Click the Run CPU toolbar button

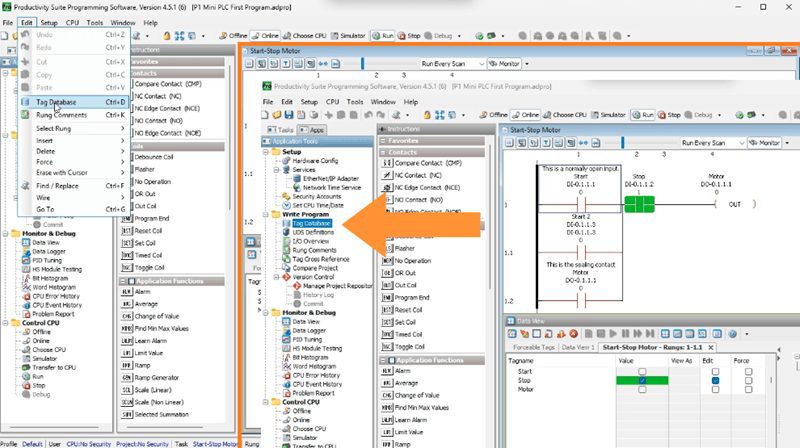(643, 115)
